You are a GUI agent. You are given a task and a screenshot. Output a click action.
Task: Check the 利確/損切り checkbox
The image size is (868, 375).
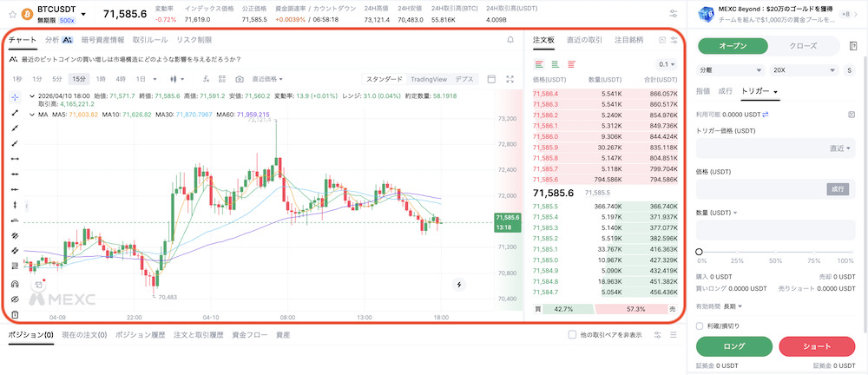tap(700, 326)
